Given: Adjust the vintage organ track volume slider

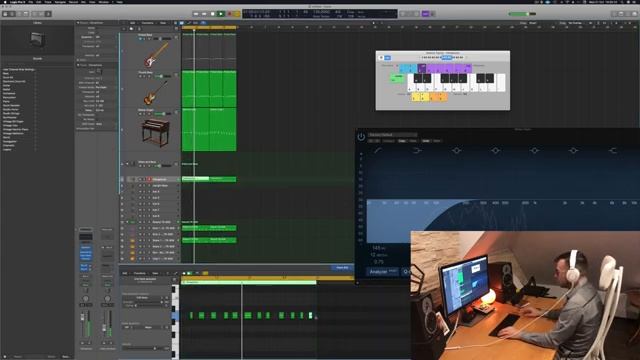Looking at the screenshot, I should pyautogui.click(x=162, y=114).
